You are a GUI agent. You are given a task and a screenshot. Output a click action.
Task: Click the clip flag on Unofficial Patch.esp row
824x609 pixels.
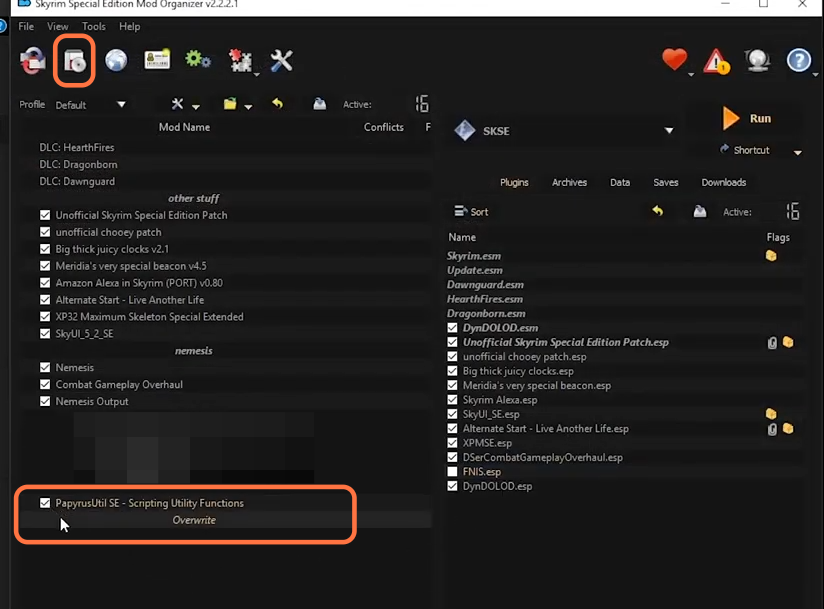[772, 343]
